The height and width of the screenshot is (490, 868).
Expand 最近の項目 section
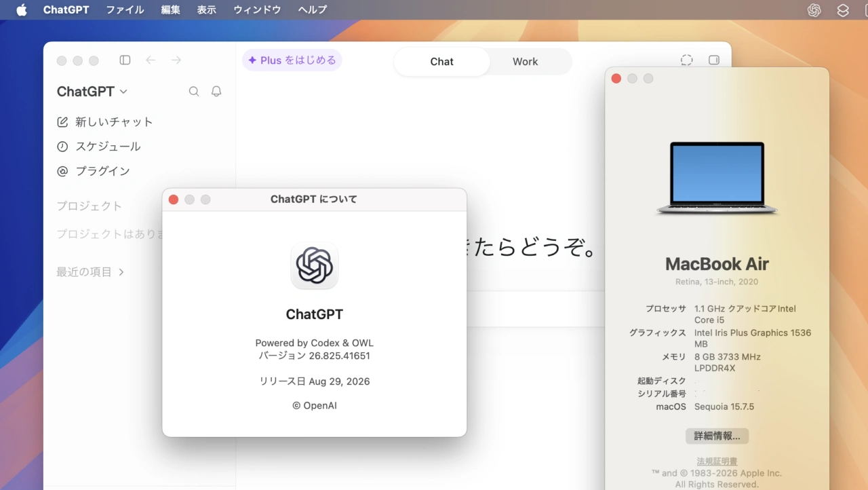pyautogui.click(x=90, y=272)
